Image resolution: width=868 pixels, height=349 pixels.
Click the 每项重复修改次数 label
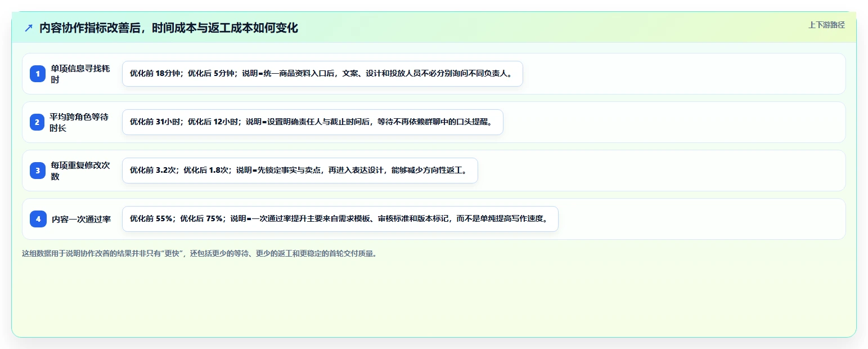point(81,171)
